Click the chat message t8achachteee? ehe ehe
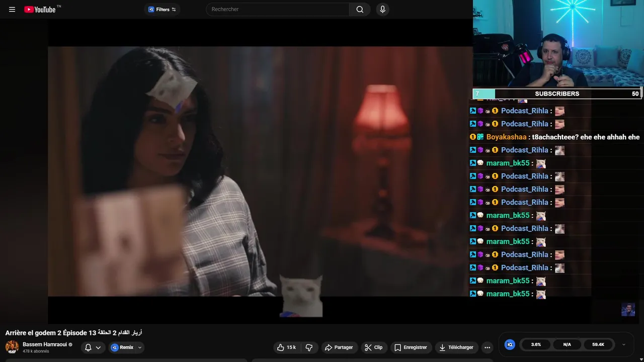Image resolution: width=644 pixels, height=362 pixels. click(x=586, y=137)
